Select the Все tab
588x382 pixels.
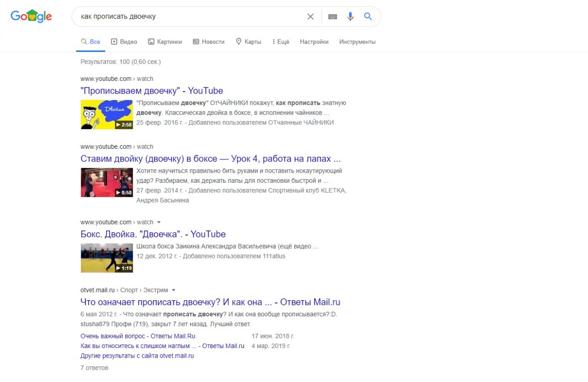[x=90, y=42]
